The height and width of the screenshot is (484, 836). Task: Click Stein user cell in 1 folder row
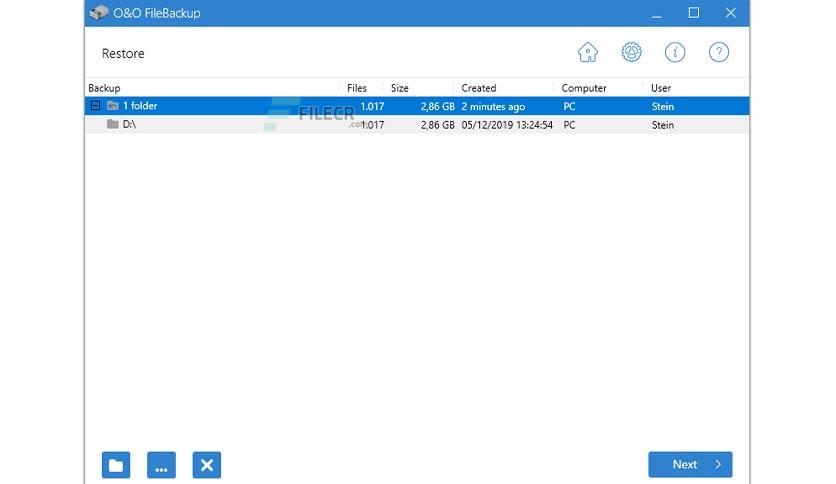pyautogui.click(x=663, y=107)
